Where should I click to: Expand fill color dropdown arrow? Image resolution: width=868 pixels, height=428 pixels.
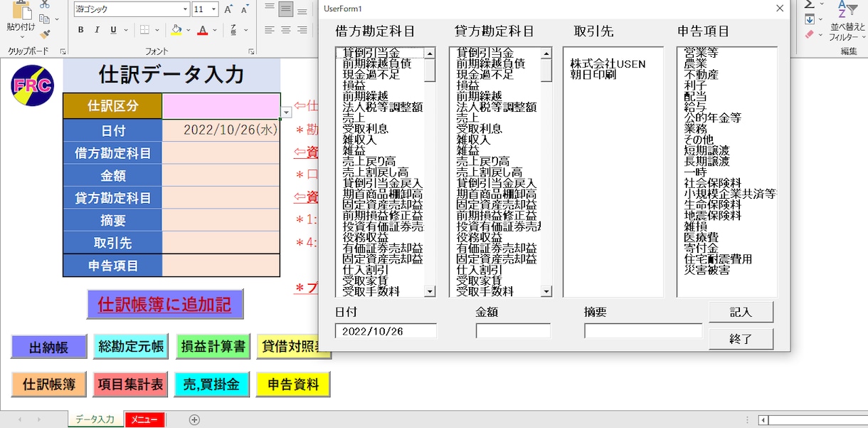coord(188,30)
